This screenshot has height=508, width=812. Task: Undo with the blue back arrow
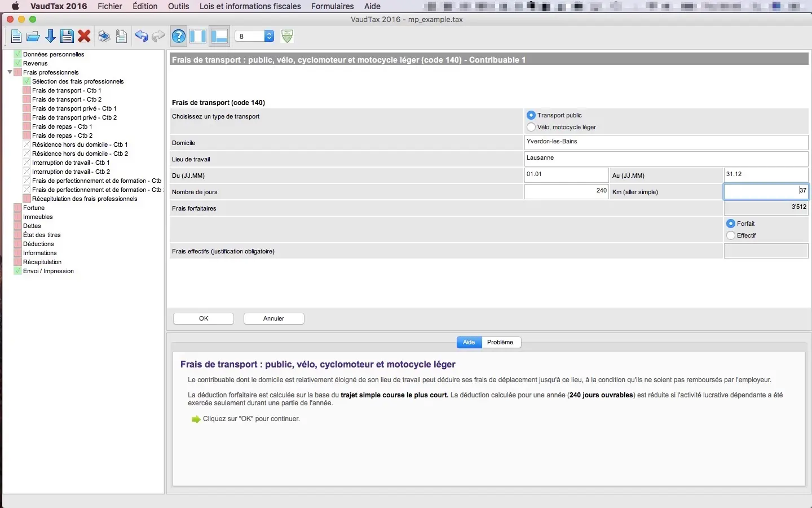(141, 37)
